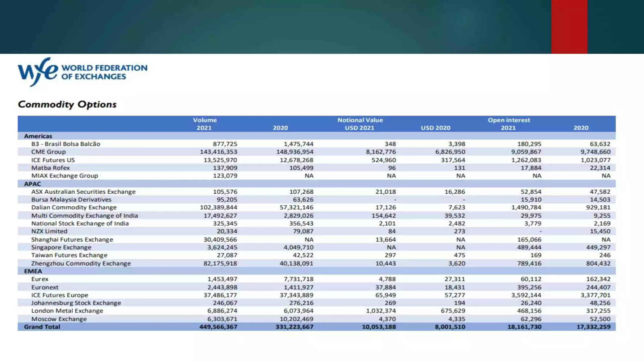
Task: Click the CME Group row label
Action: 48,152
